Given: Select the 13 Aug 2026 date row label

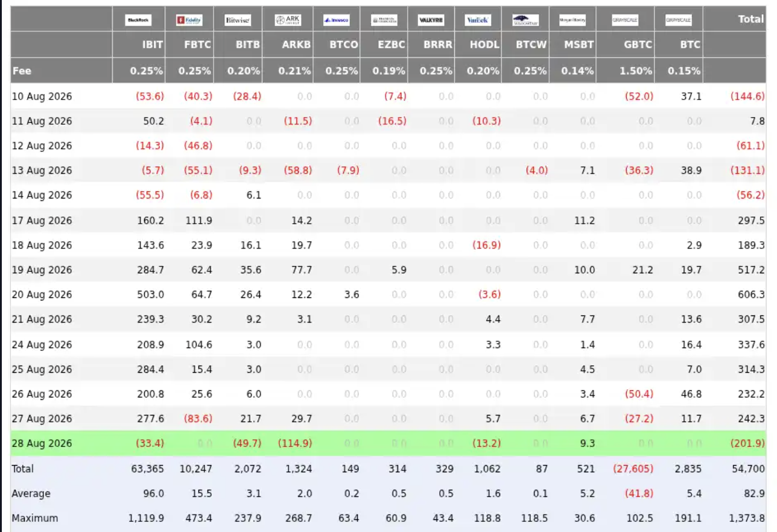Looking at the screenshot, I should point(42,171).
